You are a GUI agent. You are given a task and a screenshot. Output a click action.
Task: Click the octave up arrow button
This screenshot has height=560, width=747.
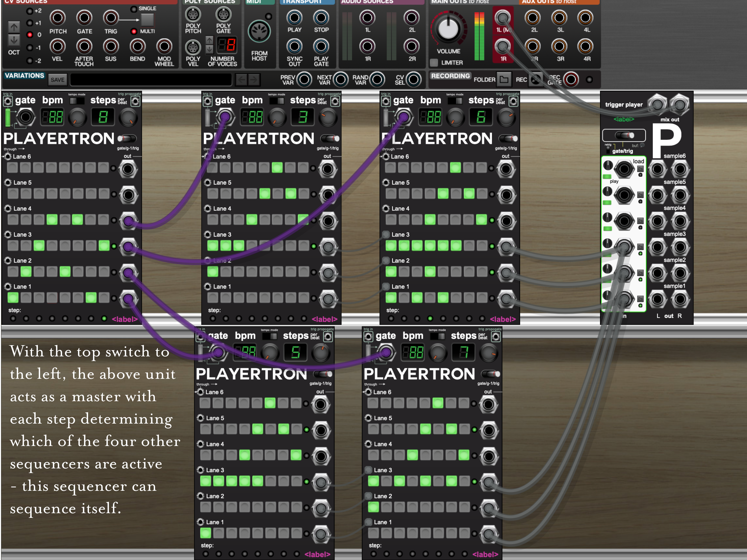click(14, 27)
